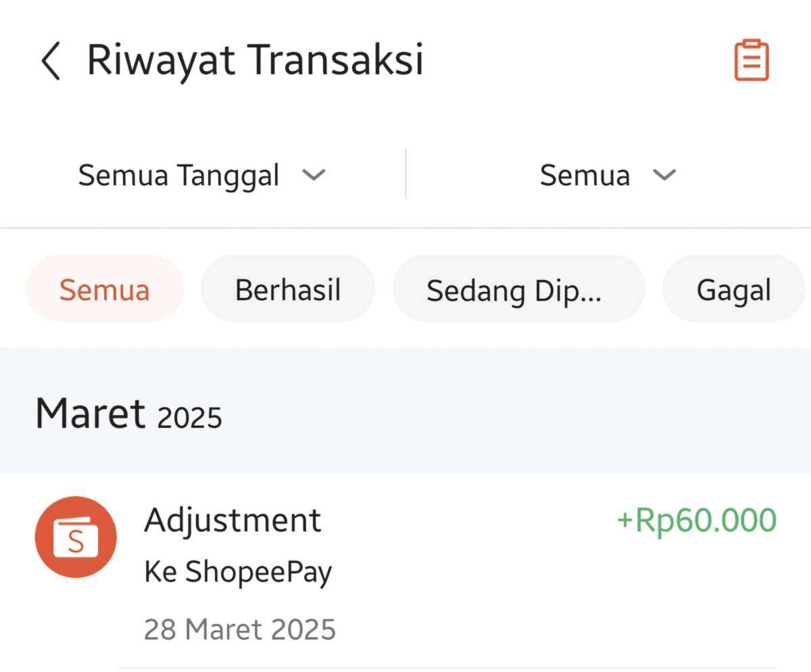
Task: Select the Semua status chip
Action: coord(105,289)
